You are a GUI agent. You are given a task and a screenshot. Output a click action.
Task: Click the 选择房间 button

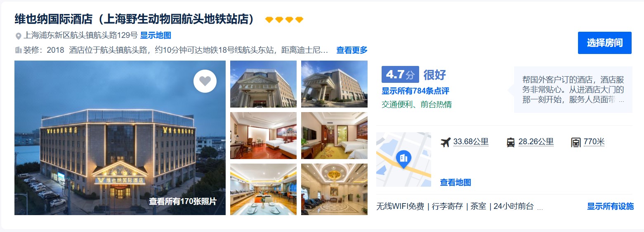(605, 43)
